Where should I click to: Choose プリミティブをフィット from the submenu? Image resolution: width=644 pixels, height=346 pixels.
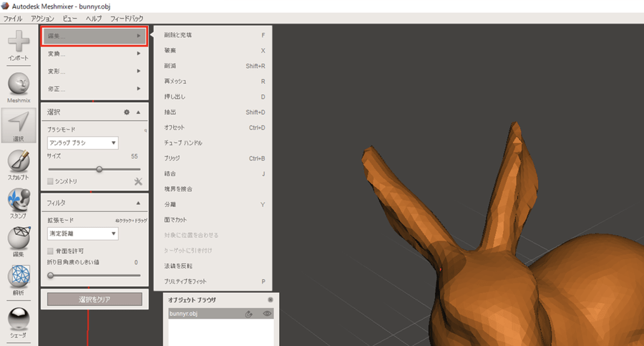tap(213, 282)
